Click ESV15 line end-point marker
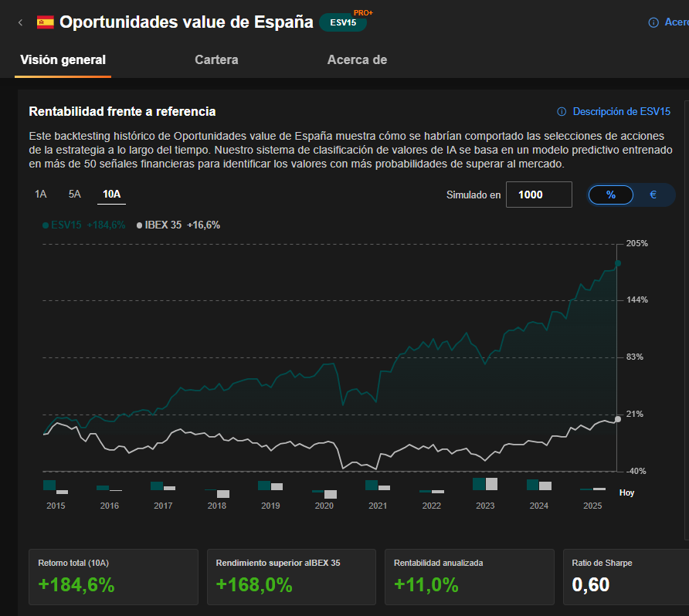Viewport: 689px width, 616px height. 618,263
